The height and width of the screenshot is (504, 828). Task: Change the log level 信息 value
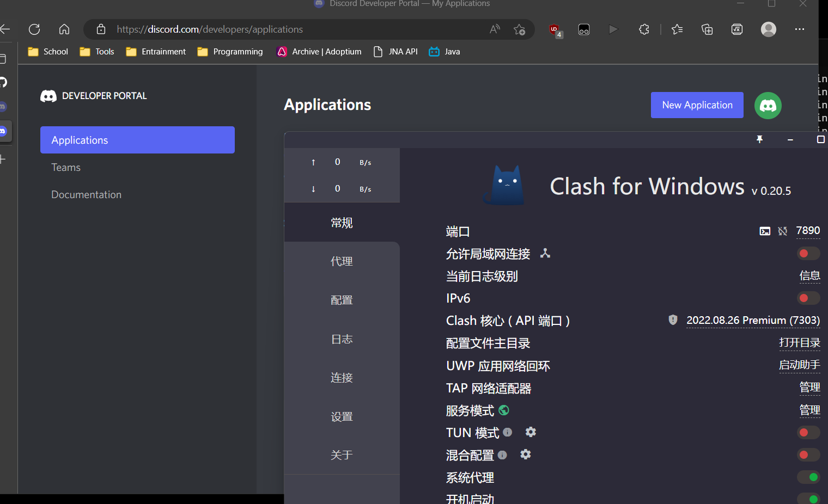809,276
